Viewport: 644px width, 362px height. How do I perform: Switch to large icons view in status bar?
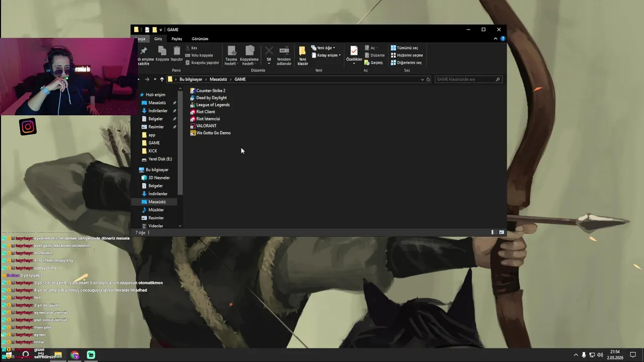(x=501, y=232)
